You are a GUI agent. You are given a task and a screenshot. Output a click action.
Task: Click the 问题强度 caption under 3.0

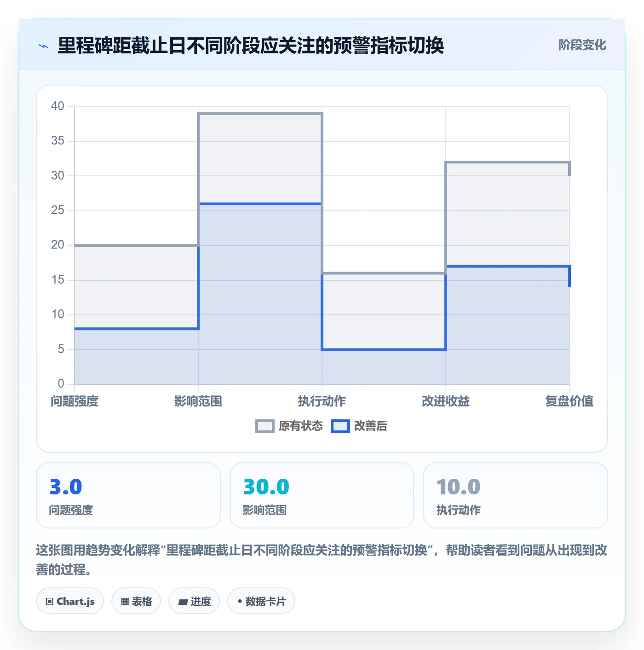pos(71,510)
